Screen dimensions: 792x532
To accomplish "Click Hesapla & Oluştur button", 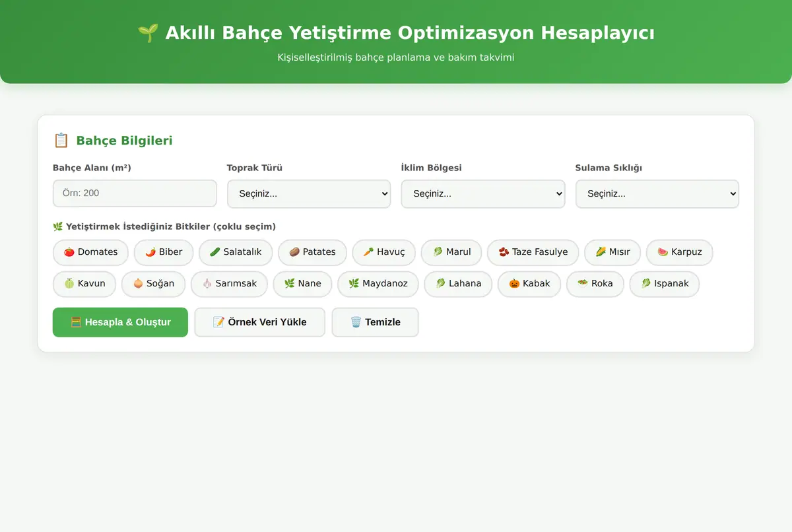I will (x=120, y=322).
